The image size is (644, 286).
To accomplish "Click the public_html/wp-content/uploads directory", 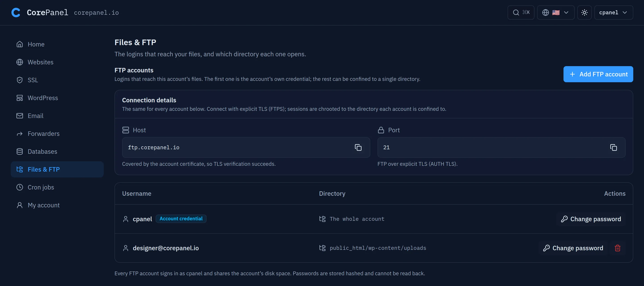I will click(378, 248).
